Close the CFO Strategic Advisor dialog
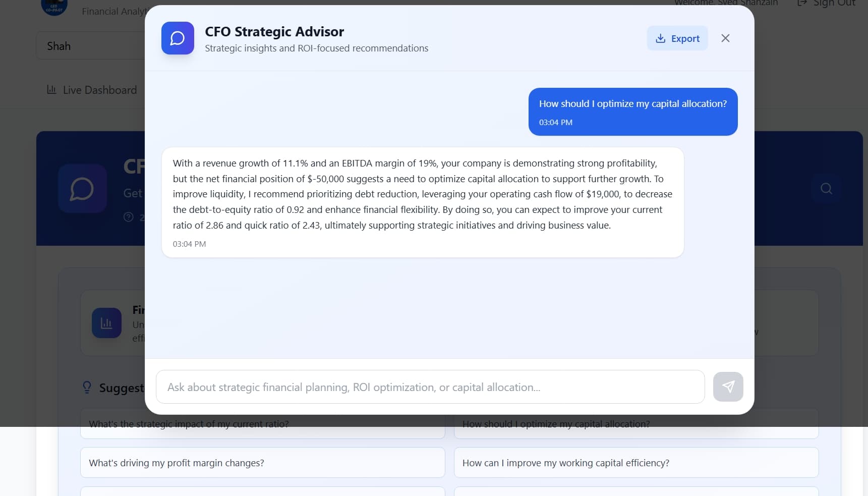Screen dimensions: 868x496 [725, 38]
